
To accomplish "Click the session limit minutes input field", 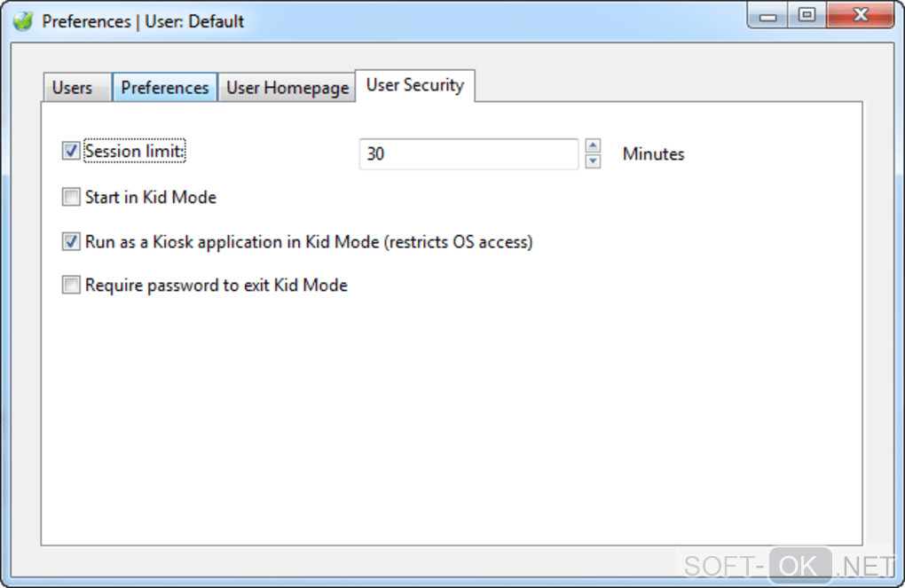I will tap(468, 153).
